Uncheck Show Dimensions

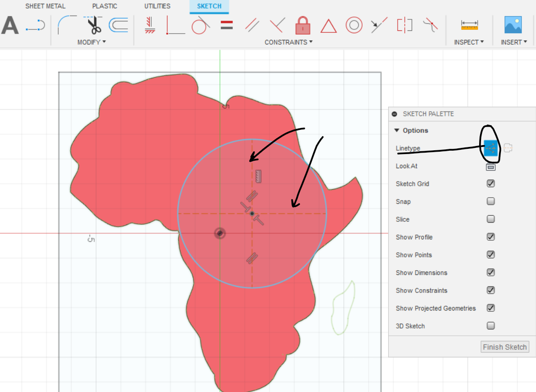(491, 273)
